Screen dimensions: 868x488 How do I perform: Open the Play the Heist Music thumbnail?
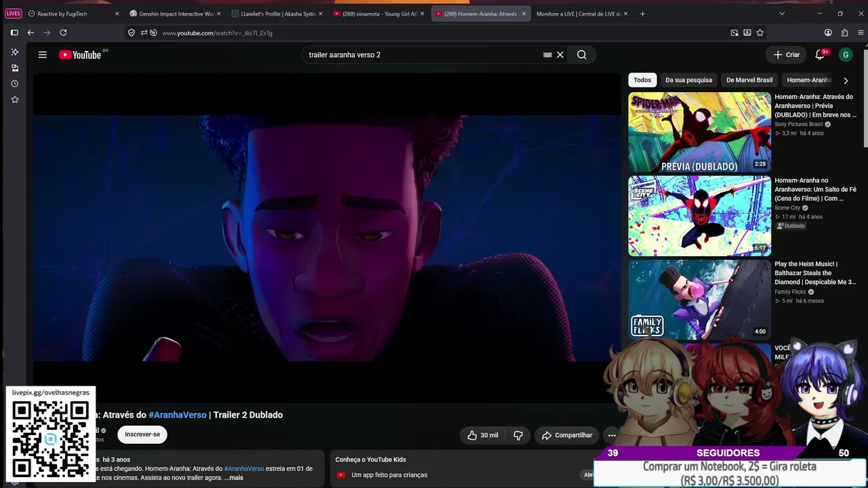[700, 300]
